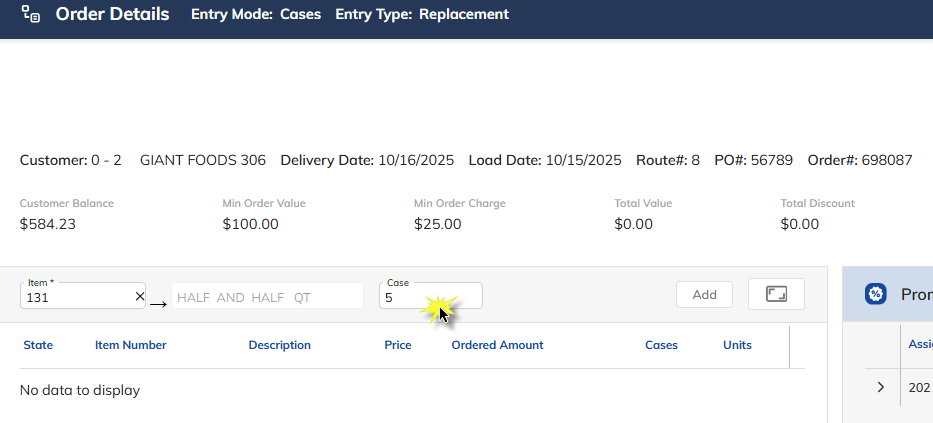Click into the Case quantity field
Screen dimensions: 933x423
431,296
